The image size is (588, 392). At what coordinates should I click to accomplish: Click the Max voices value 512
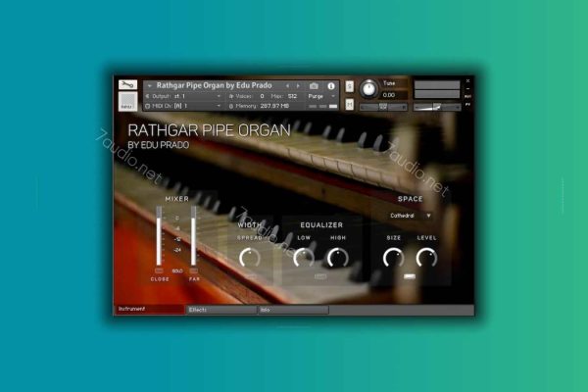click(x=292, y=96)
